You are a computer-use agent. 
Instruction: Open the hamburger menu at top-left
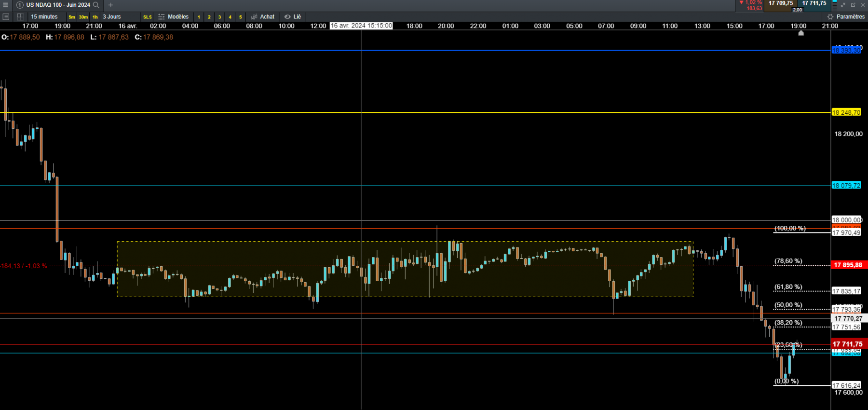click(x=5, y=5)
